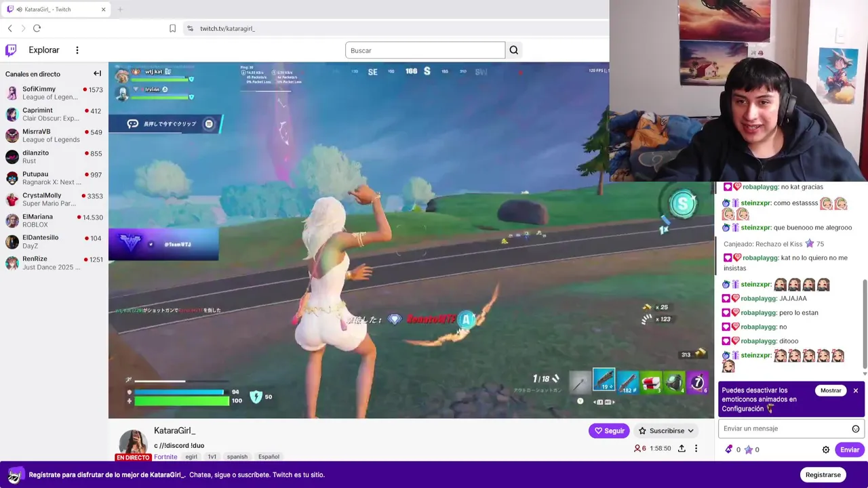The width and height of the screenshot is (868, 488).
Task: Click the Español tag
Action: 269,457
